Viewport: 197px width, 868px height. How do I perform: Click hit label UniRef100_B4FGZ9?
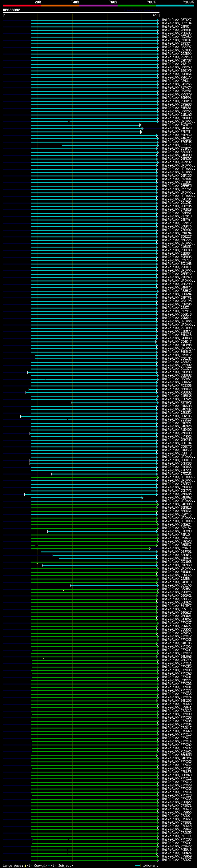(176, 128)
